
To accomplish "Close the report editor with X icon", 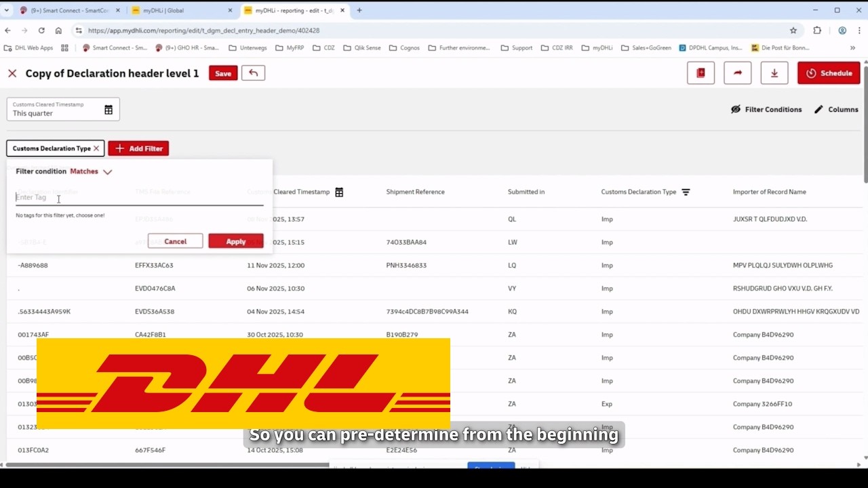I will [x=12, y=73].
